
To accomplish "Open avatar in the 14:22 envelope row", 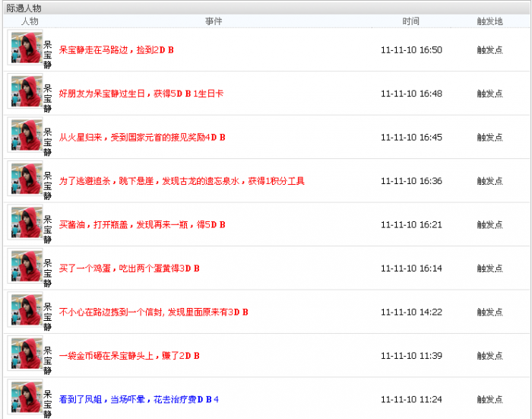I will (x=25, y=309).
